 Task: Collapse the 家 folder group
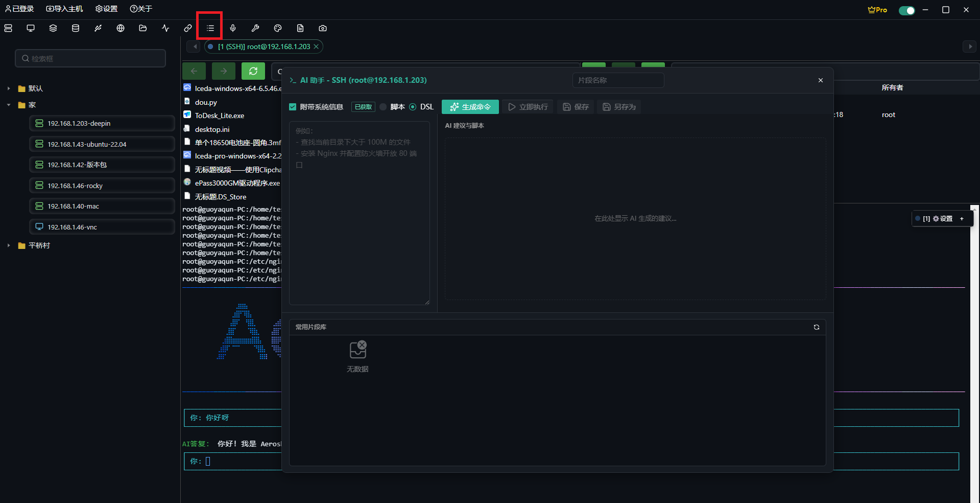9,105
